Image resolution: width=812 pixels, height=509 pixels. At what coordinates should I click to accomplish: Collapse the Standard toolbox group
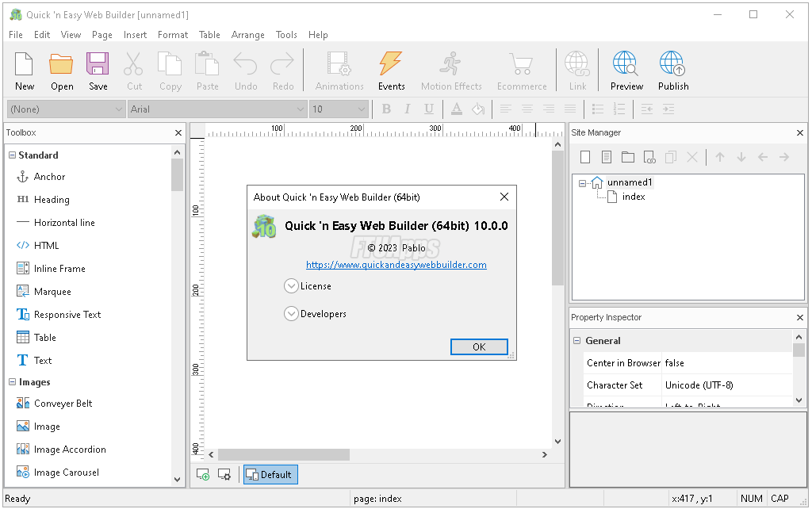(x=13, y=155)
